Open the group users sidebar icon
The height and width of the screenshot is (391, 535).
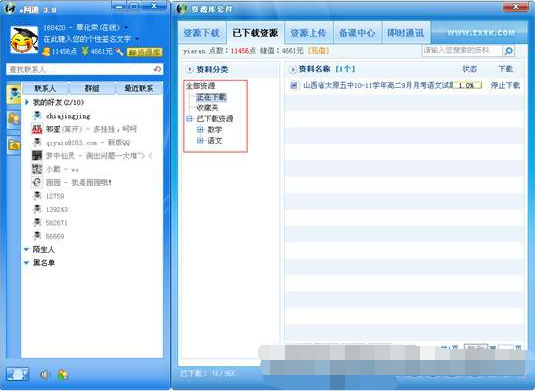[14, 119]
